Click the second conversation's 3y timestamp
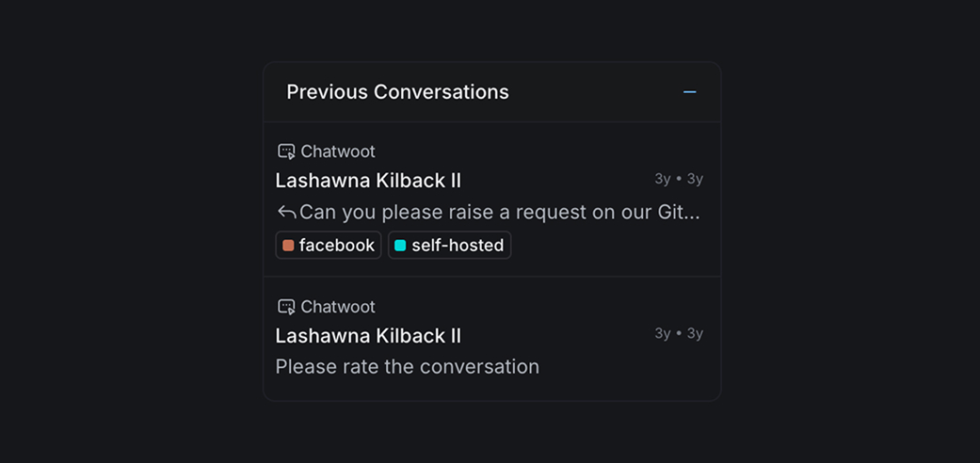 679,334
